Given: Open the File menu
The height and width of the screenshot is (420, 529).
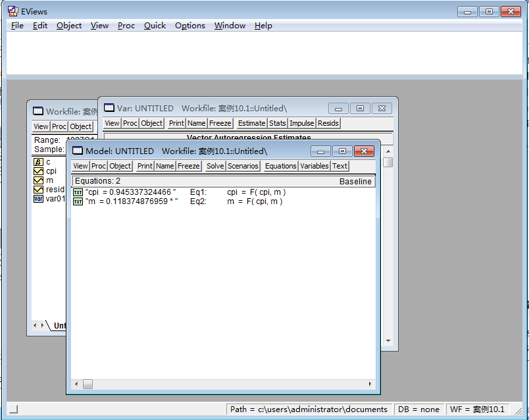Looking at the screenshot, I should click(17, 26).
